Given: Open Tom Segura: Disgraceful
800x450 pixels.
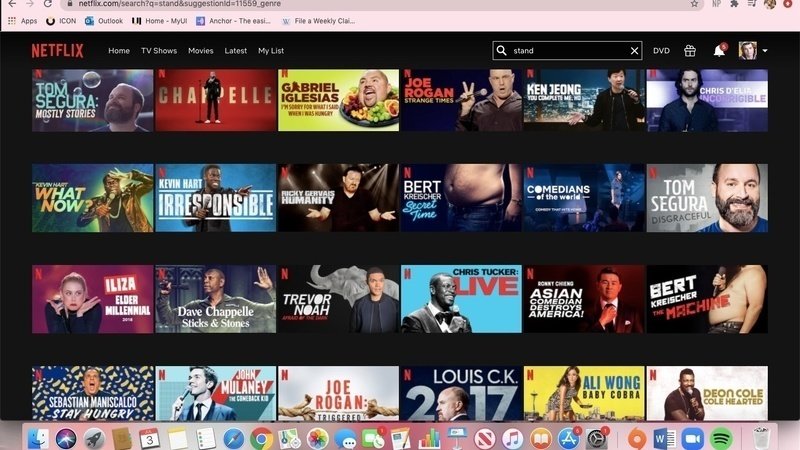Looking at the screenshot, I should coord(707,198).
